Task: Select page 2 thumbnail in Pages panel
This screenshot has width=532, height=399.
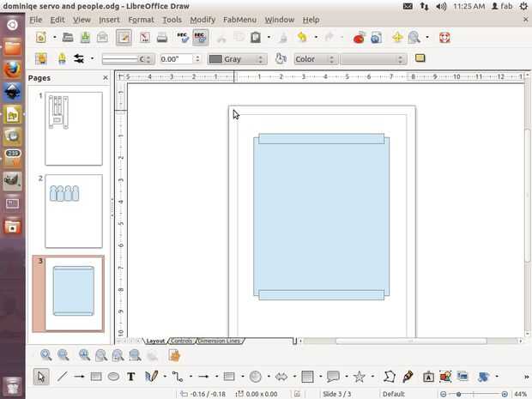Action: coord(74,211)
